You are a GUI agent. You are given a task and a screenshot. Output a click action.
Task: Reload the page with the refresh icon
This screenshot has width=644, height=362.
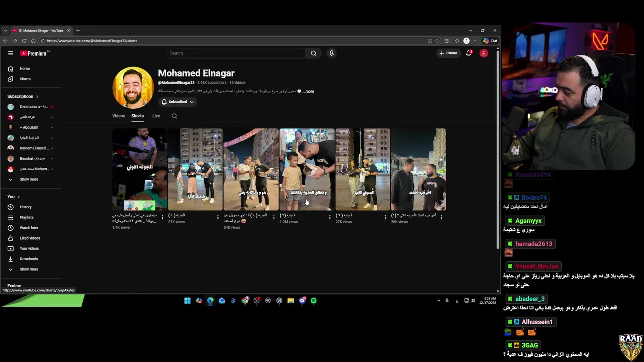[24, 41]
